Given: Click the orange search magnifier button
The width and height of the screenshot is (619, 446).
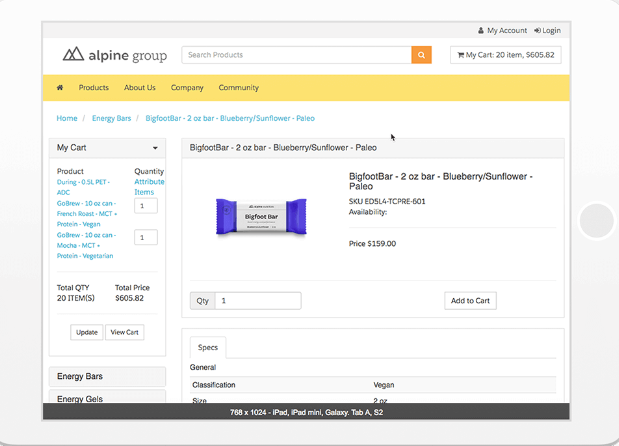Looking at the screenshot, I should (421, 55).
